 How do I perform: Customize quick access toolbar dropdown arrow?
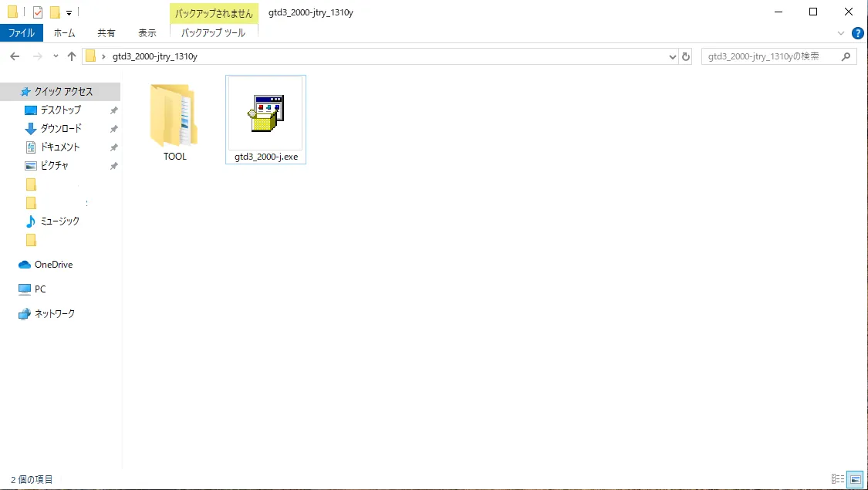[69, 12]
